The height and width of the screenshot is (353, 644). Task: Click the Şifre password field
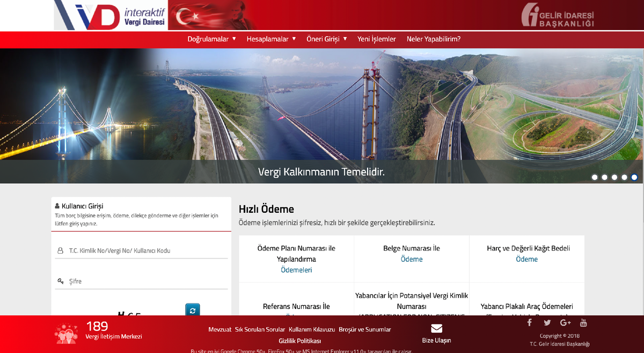[141, 282]
